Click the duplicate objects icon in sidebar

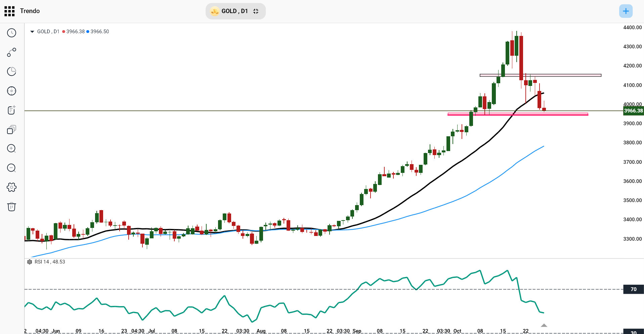click(x=11, y=130)
